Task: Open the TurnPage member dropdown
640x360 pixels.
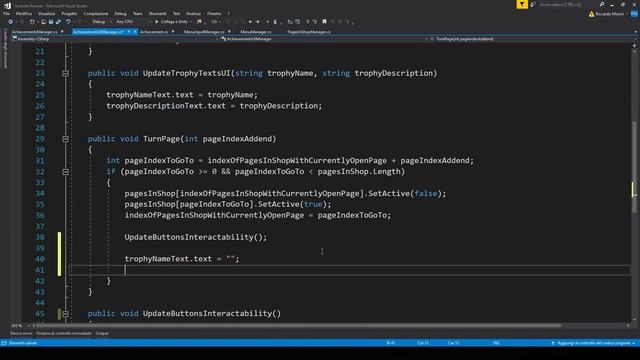Action: pos(533,39)
